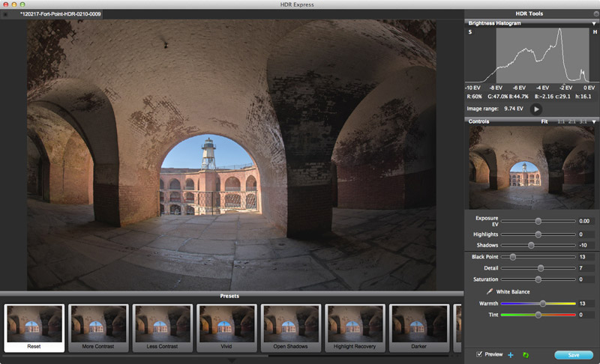Apply the Vivid preset

tap(227, 327)
